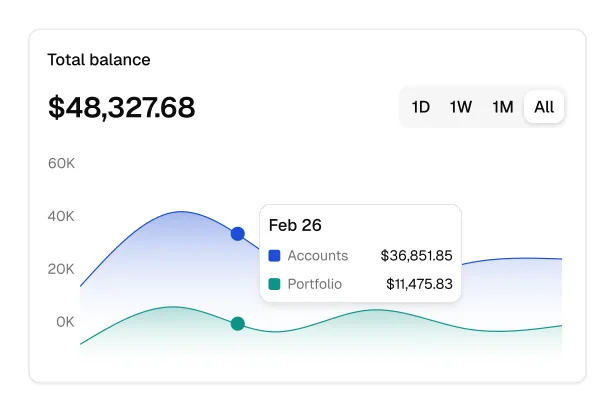Viewport: 615px width, 412px height.
Task: Select the 1D time range tab
Action: [420, 107]
